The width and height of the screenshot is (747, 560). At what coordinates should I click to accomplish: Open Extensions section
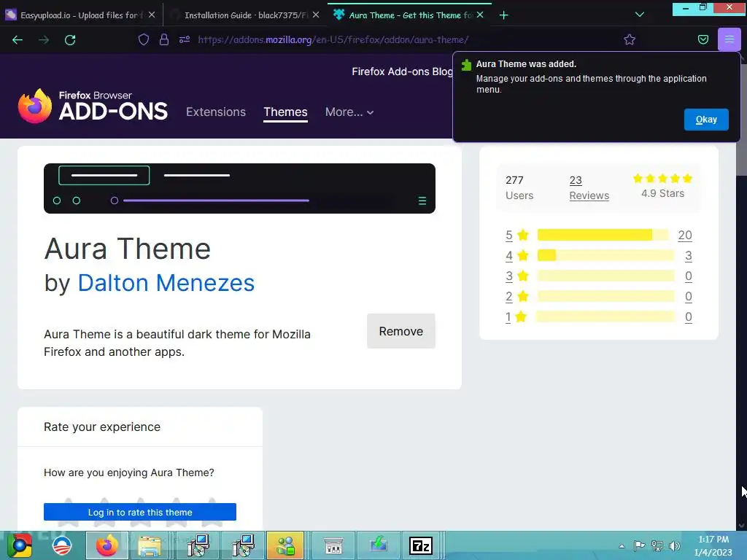pyautogui.click(x=216, y=112)
